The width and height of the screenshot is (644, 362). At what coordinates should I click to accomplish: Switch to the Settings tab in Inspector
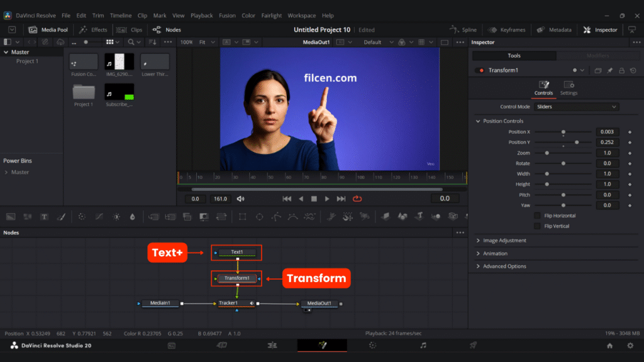pyautogui.click(x=569, y=88)
